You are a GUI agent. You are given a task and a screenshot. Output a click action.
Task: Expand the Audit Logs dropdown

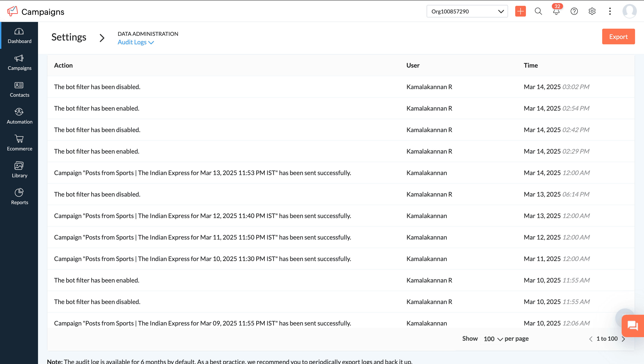(136, 42)
